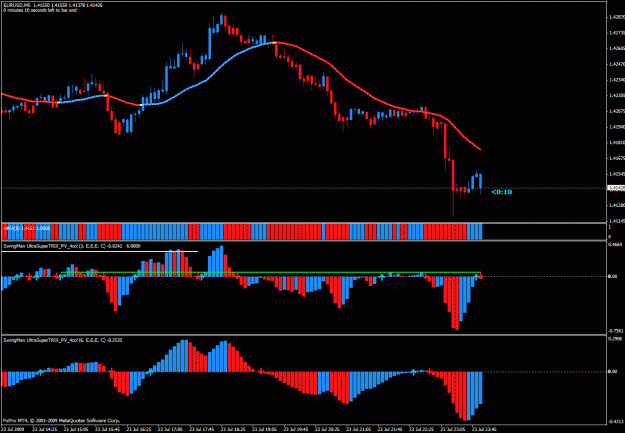Viewport: 625px width, 433px height.
Task: Click the 23 Jul 16:25 time label
Action: point(137,429)
